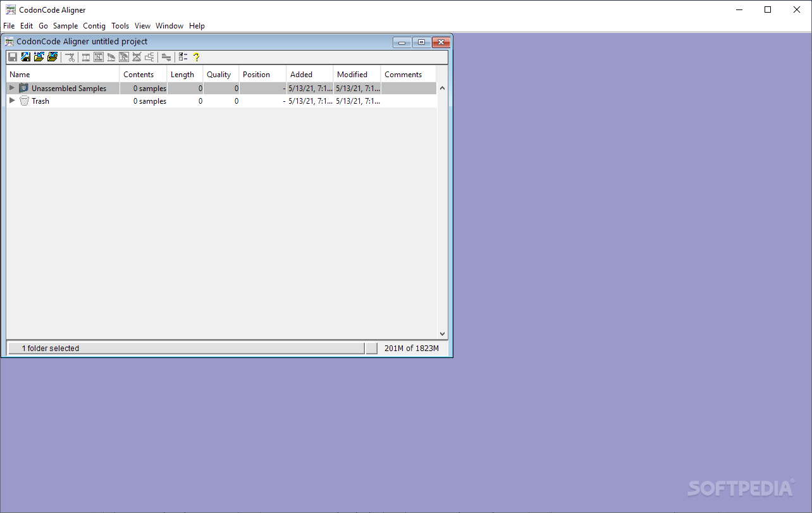Expand the Unassembled Samples folder
The height and width of the screenshot is (513, 812).
tap(11, 88)
